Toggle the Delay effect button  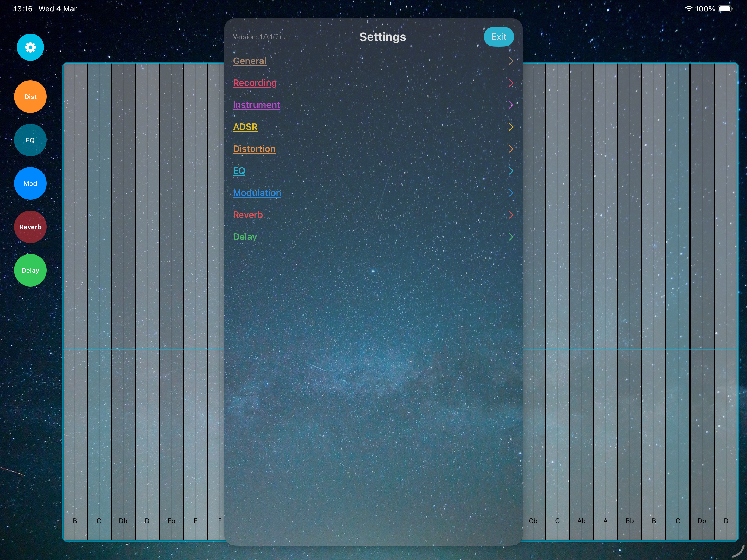[x=30, y=271]
